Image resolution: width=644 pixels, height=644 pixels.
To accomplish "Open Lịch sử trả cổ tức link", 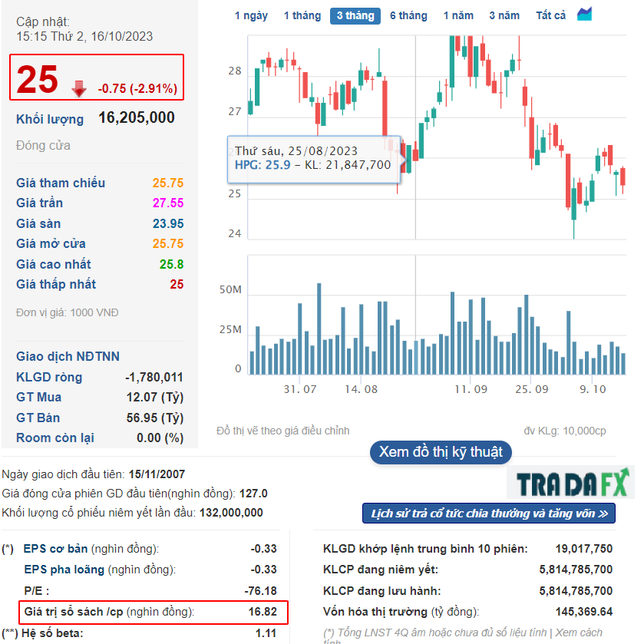I will tap(489, 514).
